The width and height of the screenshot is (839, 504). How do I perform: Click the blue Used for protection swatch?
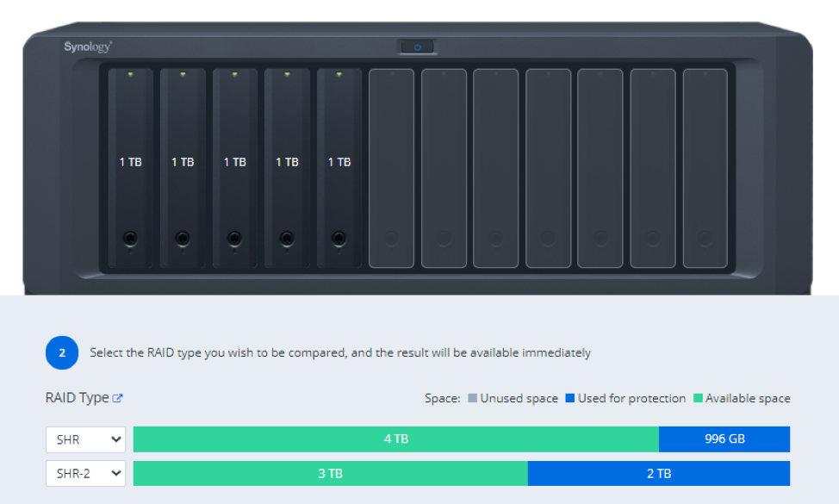(569, 399)
